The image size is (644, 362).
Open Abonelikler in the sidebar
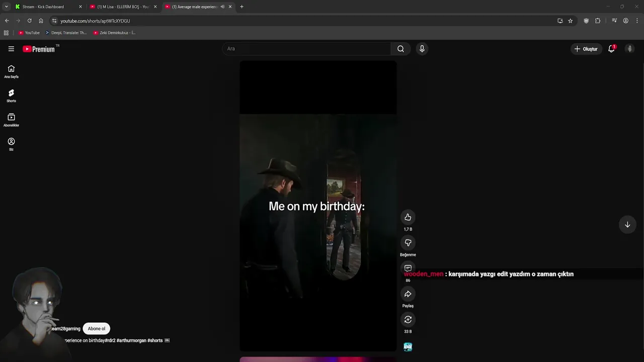(11, 120)
